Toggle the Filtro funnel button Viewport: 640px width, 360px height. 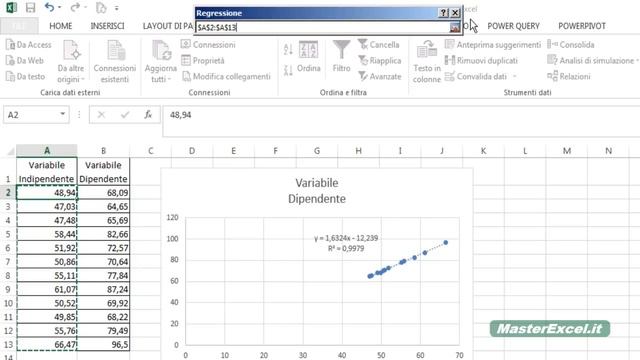click(341, 56)
